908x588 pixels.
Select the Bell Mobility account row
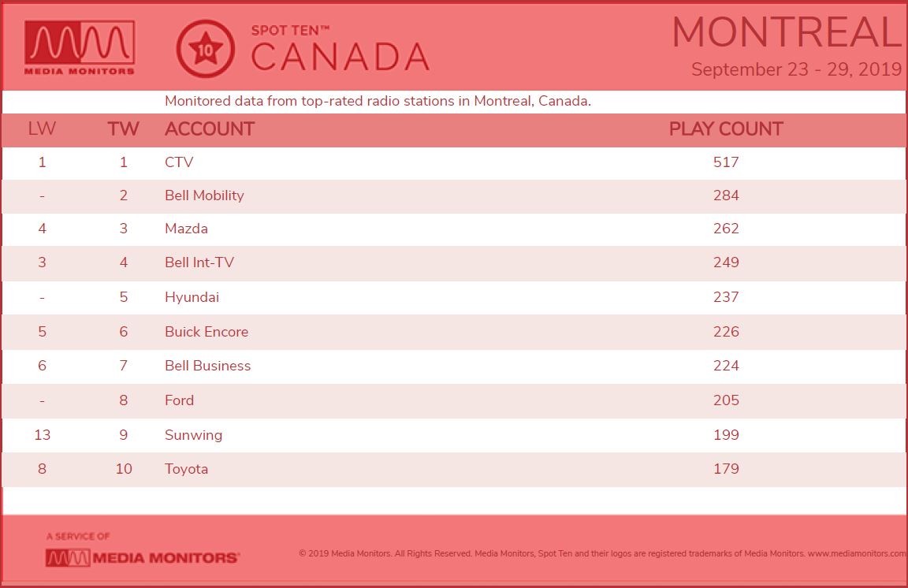point(454,195)
